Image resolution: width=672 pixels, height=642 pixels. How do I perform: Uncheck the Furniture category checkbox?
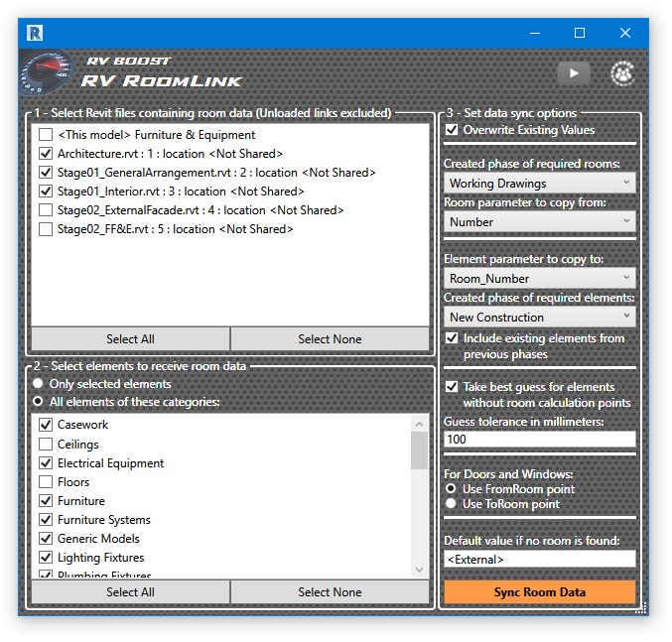coord(46,501)
